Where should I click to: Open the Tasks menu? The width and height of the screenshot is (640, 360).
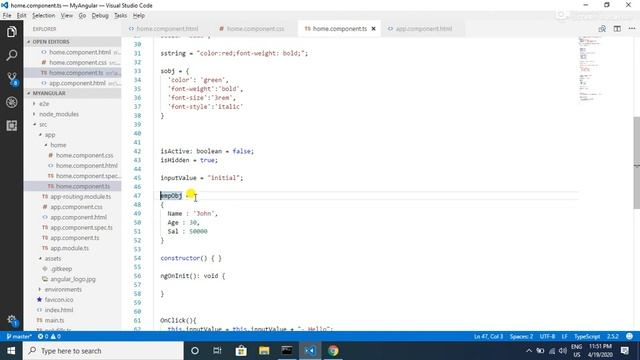pyautogui.click(x=120, y=16)
